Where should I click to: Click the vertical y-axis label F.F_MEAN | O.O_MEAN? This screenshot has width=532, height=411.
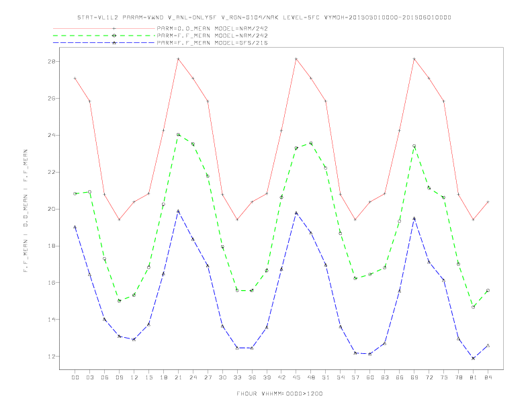coord(26,211)
